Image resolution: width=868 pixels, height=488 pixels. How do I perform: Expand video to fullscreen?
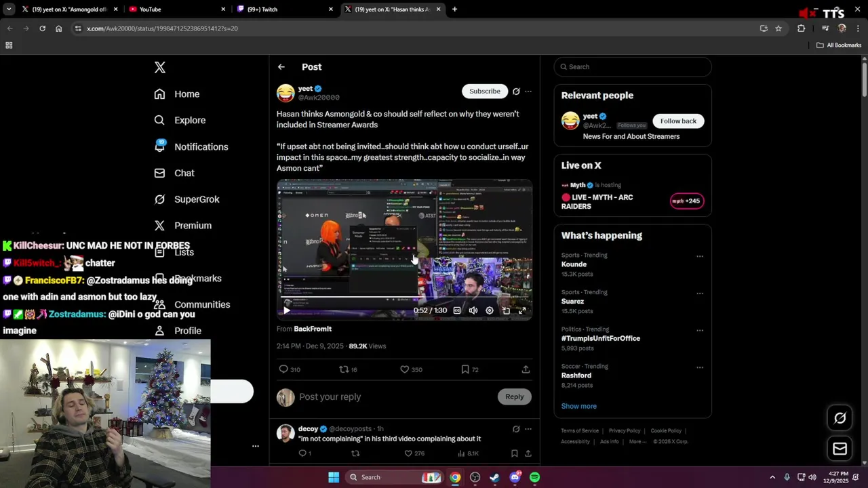[522, 310]
